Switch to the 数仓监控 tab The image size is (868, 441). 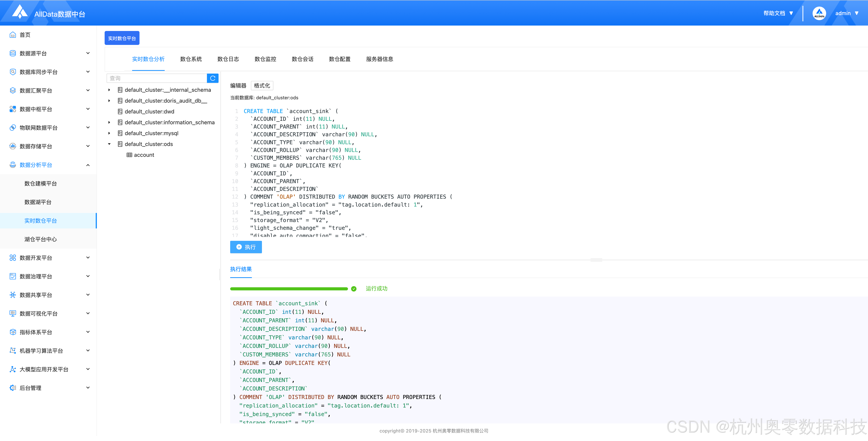[265, 59]
